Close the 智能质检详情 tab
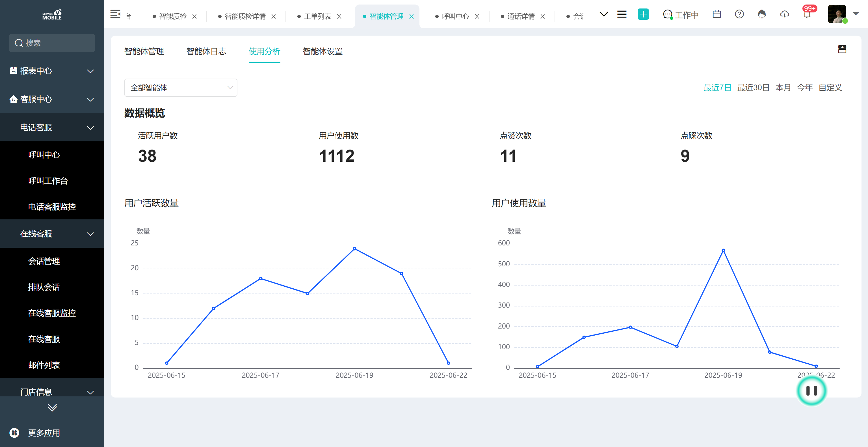 (274, 16)
